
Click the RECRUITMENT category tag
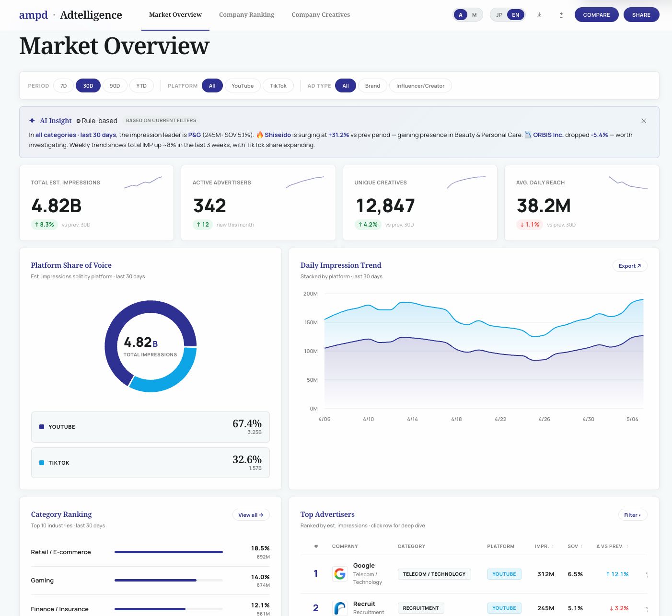pos(421,608)
